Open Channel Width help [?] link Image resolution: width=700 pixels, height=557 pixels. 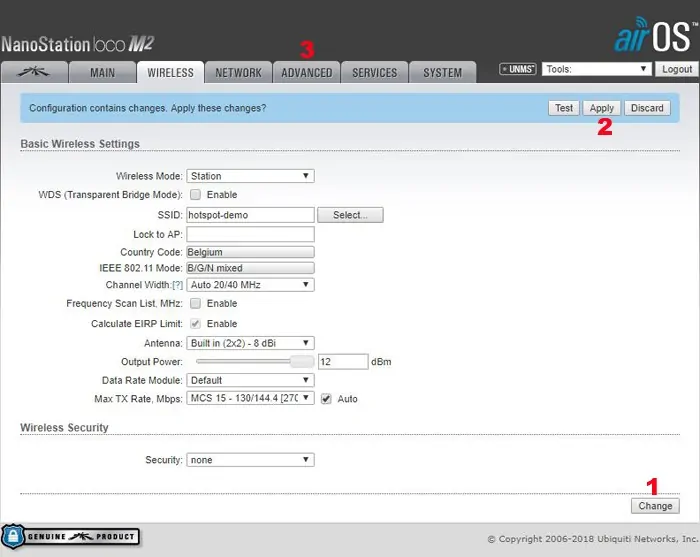click(x=178, y=285)
